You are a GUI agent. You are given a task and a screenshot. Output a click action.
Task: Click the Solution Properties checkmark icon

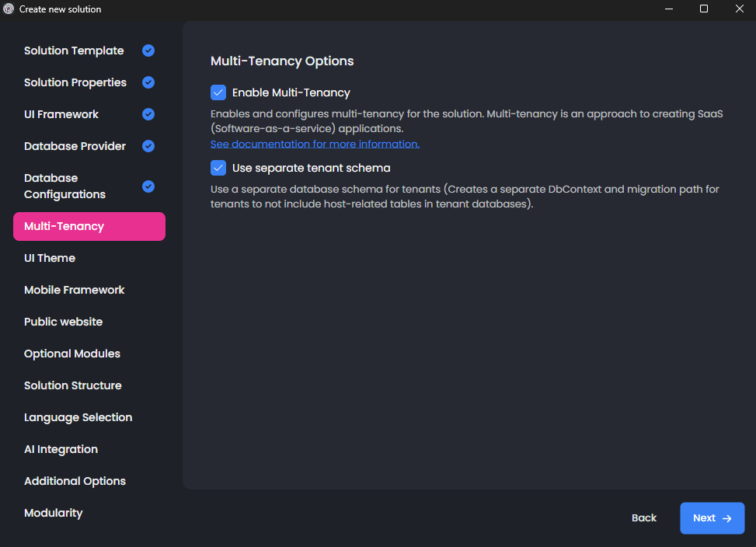(148, 82)
